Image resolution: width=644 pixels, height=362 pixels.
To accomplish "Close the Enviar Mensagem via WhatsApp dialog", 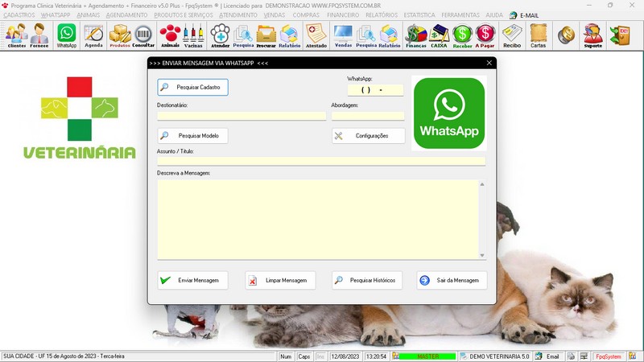I will 489,63.
